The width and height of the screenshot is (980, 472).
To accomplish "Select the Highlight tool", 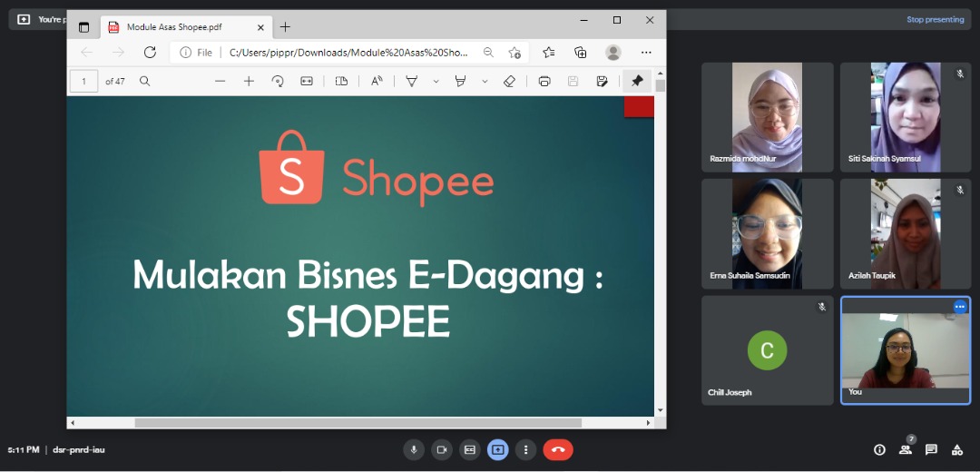I will (461, 82).
